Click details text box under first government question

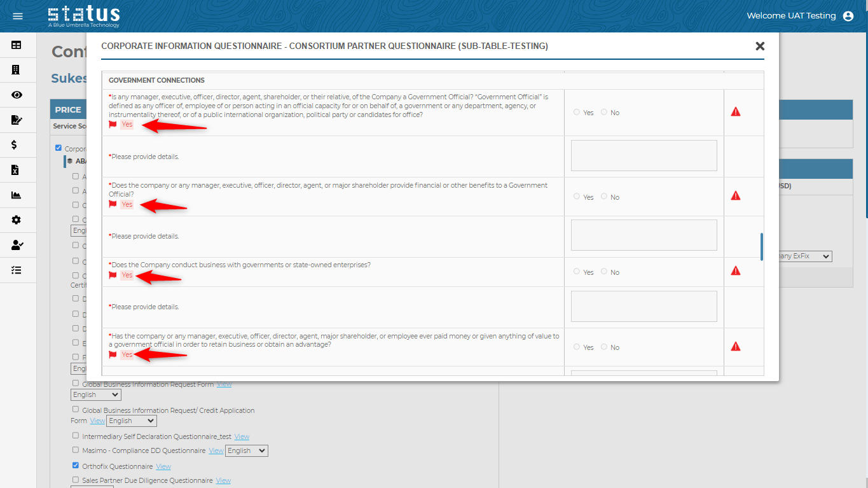pos(644,156)
